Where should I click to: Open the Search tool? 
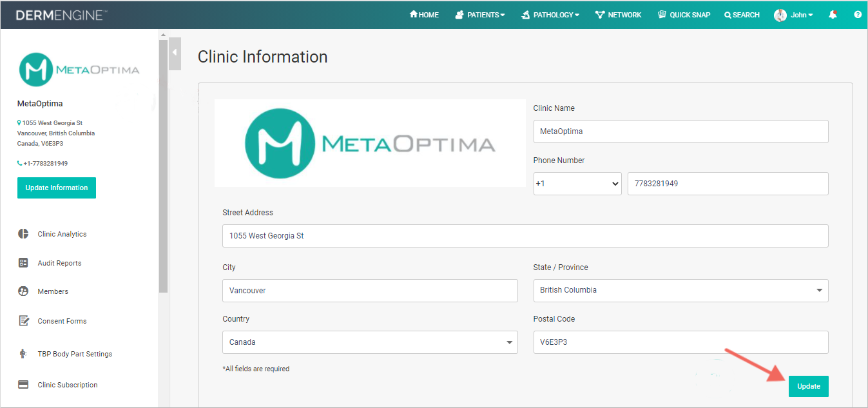[742, 15]
